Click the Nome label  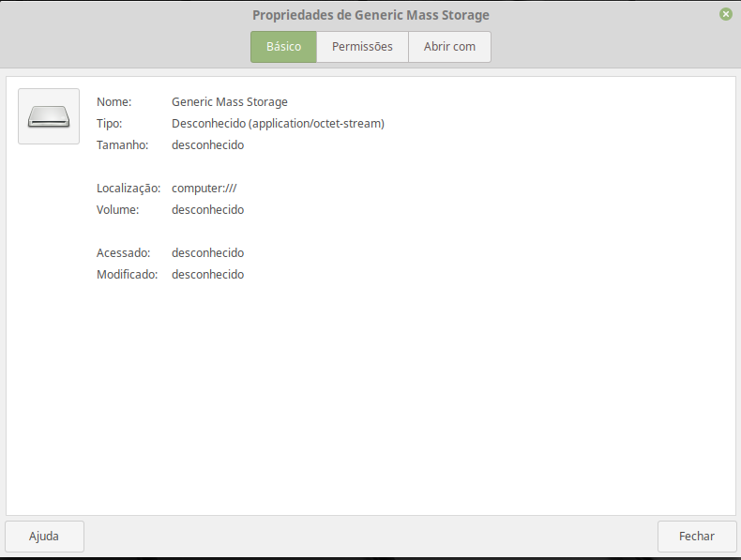tap(113, 102)
